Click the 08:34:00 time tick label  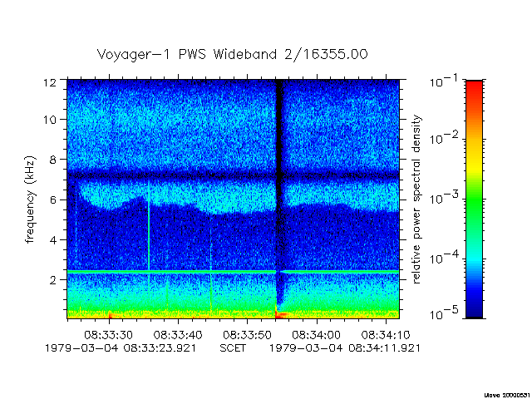pyautogui.click(x=316, y=335)
